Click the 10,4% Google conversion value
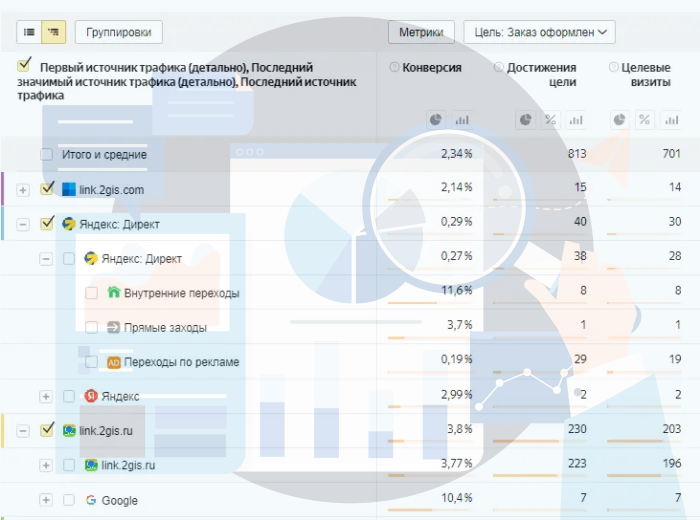 456,498
